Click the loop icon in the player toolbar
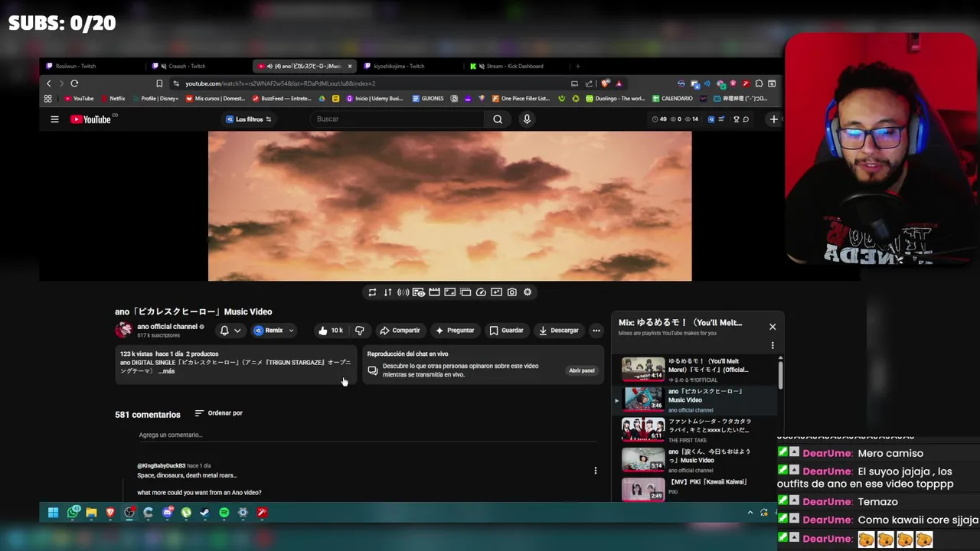This screenshot has height=551, width=980. point(372,292)
